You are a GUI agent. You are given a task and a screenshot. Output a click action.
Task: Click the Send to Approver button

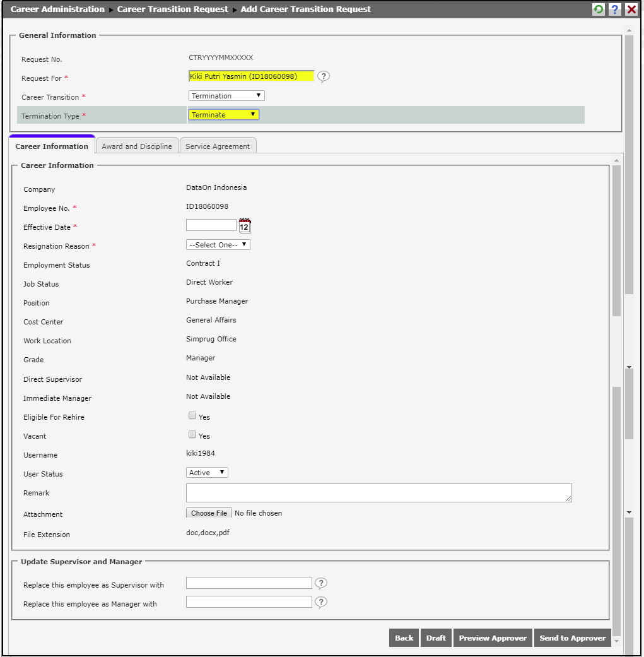pos(572,638)
